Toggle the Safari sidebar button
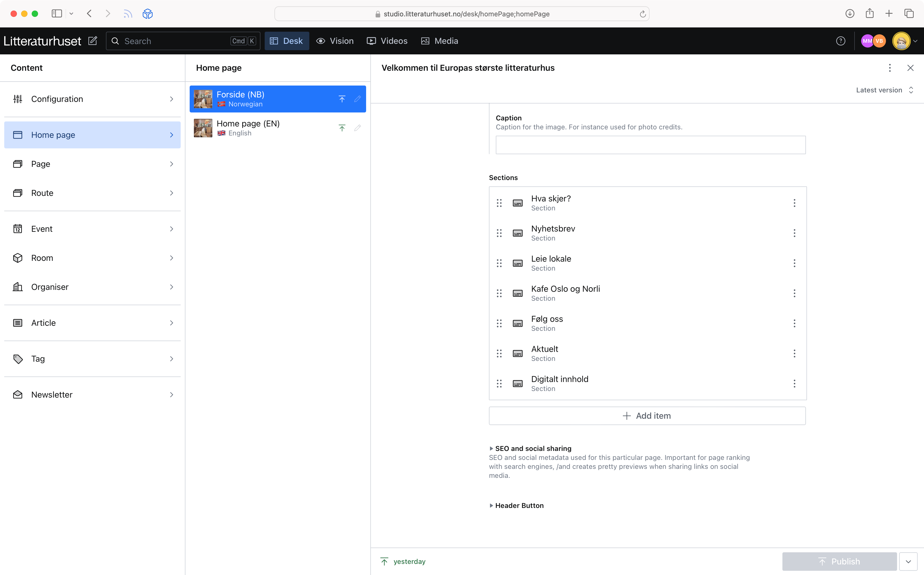The width and height of the screenshot is (924, 575). point(57,14)
